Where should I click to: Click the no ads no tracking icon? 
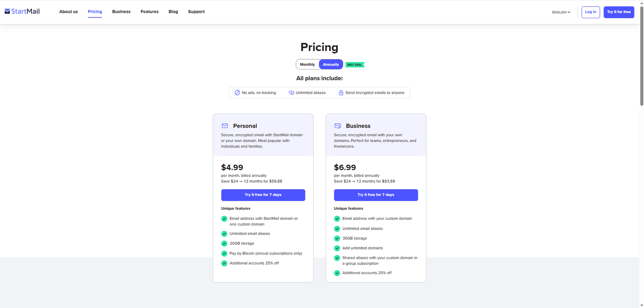(x=237, y=93)
